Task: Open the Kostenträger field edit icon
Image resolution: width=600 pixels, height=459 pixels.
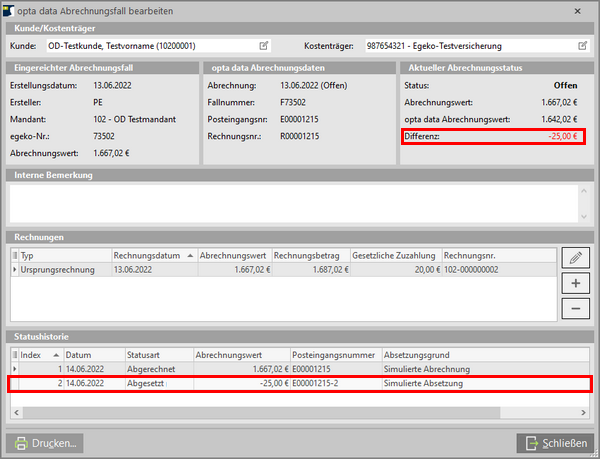Action: point(582,46)
